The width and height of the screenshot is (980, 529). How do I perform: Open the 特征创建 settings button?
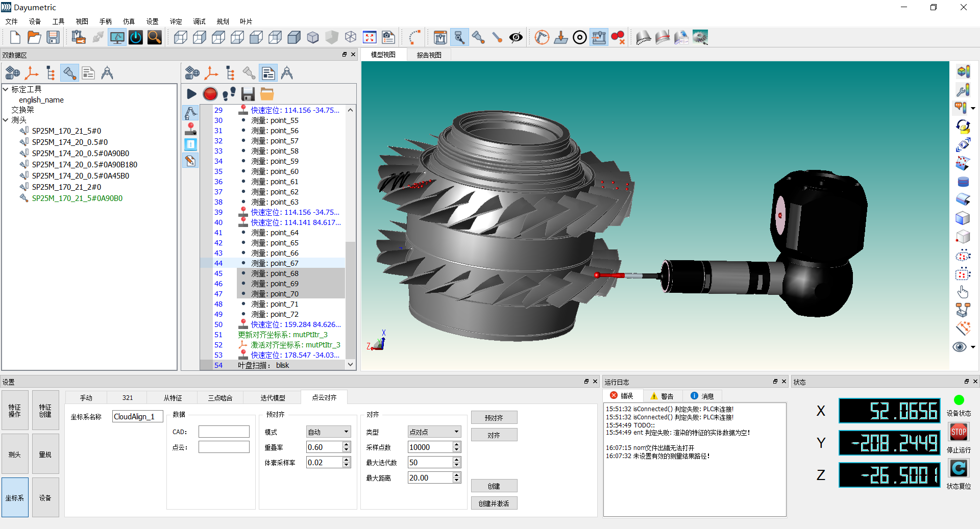click(45, 411)
